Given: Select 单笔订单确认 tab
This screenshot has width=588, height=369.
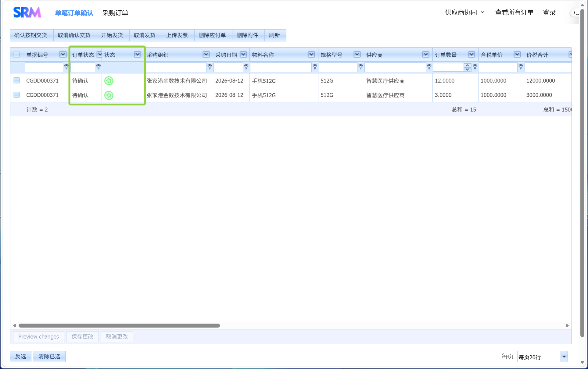Looking at the screenshot, I should pyautogui.click(x=74, y=13).
